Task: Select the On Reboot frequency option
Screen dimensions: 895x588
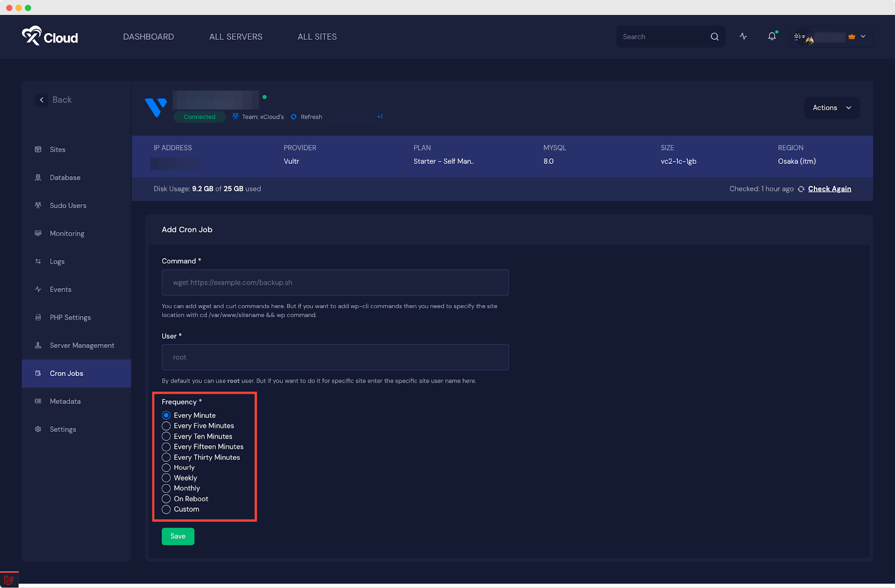Action: (x=166, y=499)
